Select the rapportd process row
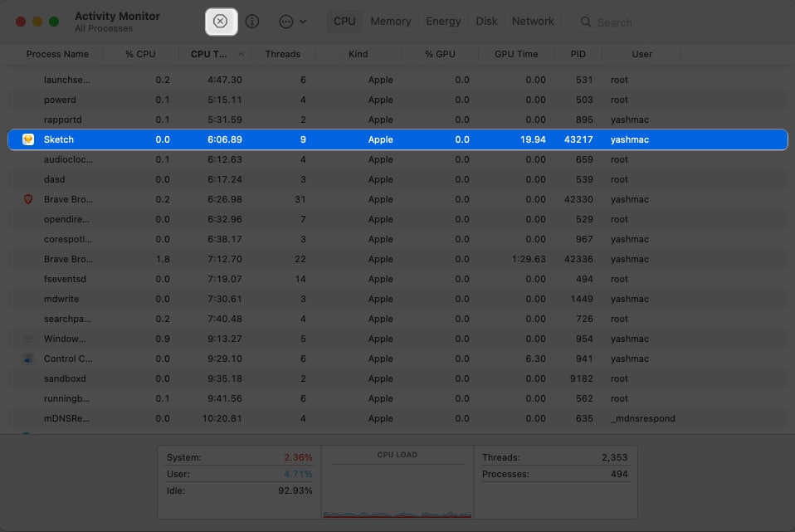 [397, 120]
